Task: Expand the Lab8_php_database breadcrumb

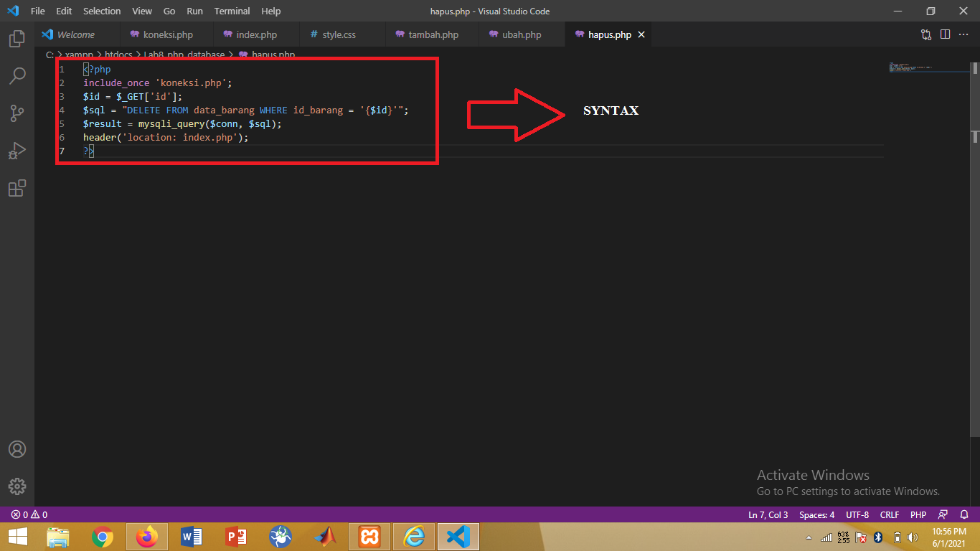Action: (x=184, y=54)
